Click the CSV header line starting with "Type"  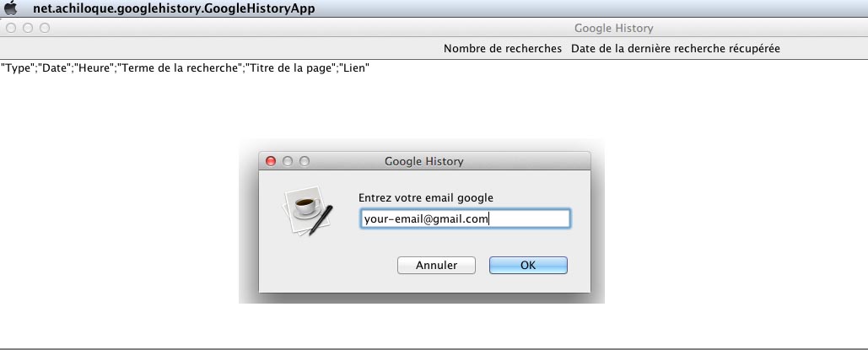[185, 68]
